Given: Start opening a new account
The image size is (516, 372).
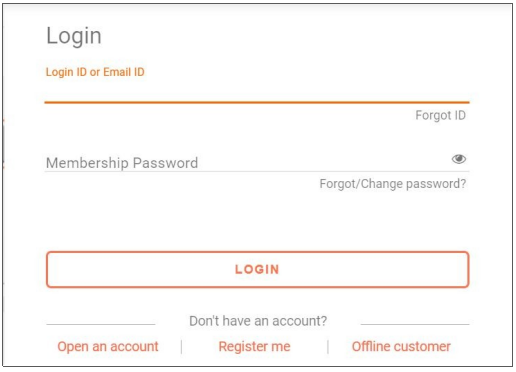Looking at the screenshot, I should coord(108,346).
